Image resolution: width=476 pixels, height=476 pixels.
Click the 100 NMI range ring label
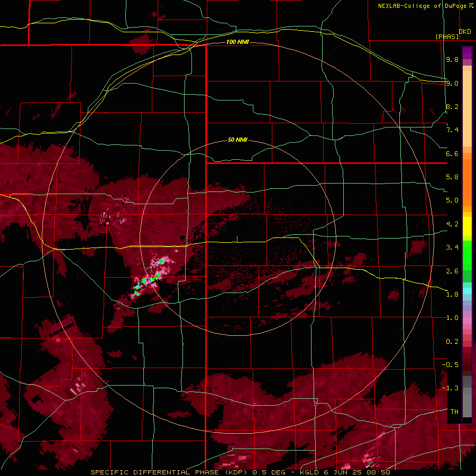click(237, 42)
